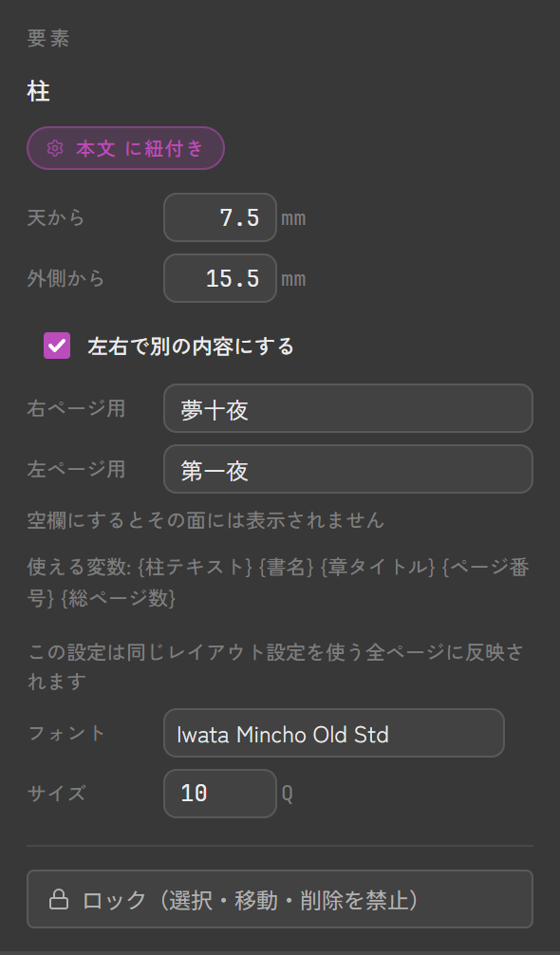
Task: Click the フォント label
Action: click(66, 733)
